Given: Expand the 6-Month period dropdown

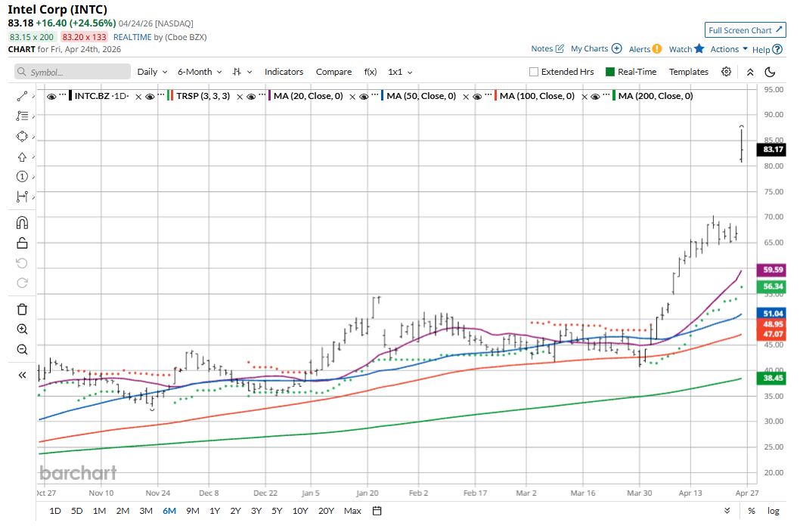Looking at the screenshot, I should click(x=200, y=72).
